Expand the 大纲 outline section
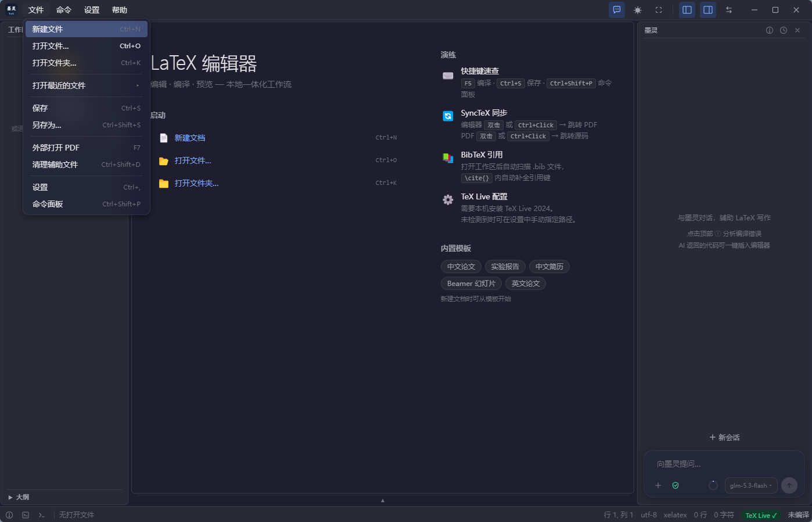 click(x=19, y=497)
